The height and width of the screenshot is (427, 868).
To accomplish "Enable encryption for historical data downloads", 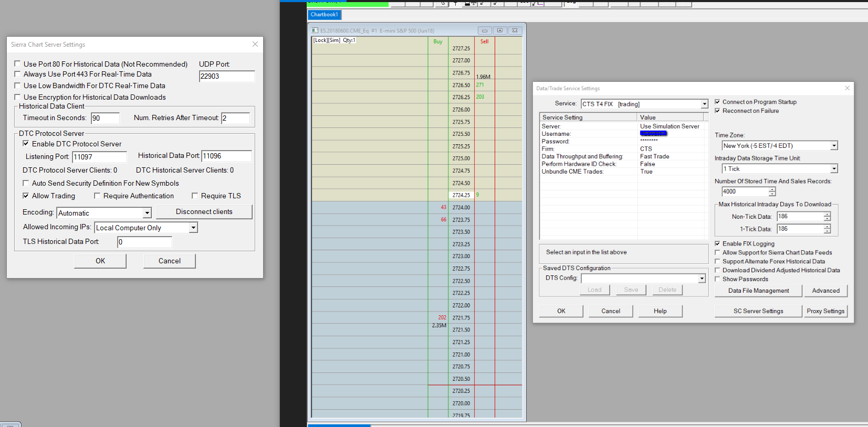I will [17, 97].
